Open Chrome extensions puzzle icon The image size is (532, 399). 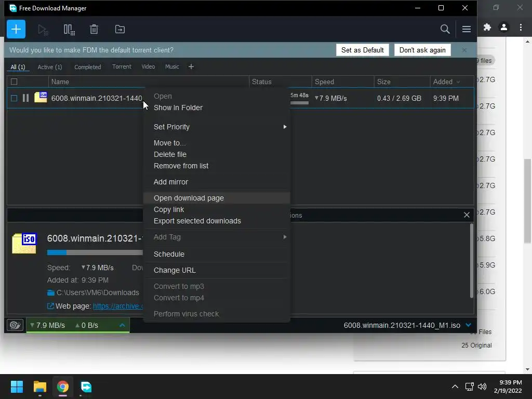[487, 27]
